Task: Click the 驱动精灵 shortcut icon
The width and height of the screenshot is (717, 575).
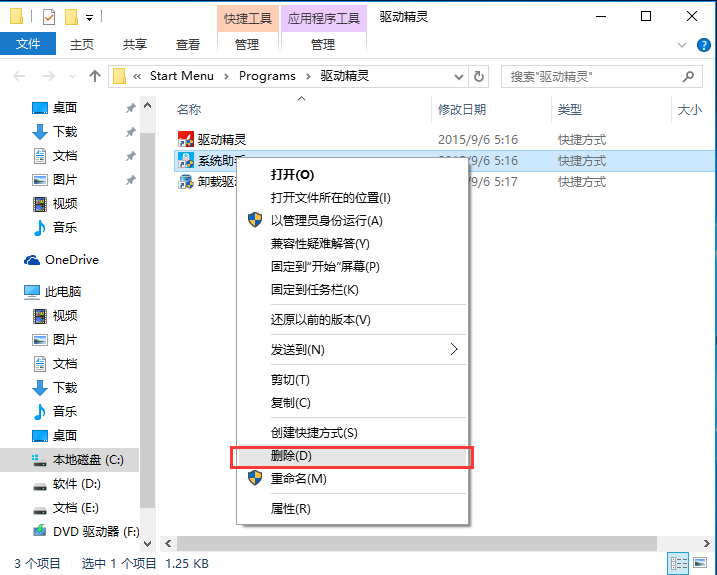Action: click(x=186, y=139)
